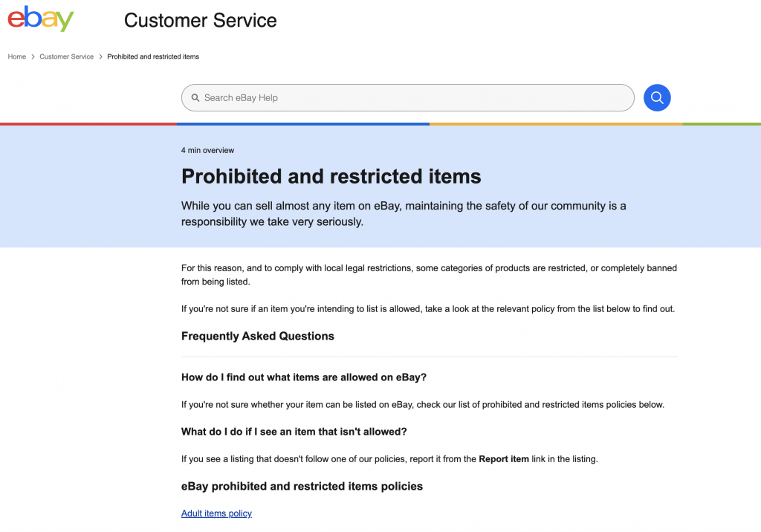Viewport: 761px width, 532px height.
Task: Click the Frequently Asked Questions heading
Action: coord(258,336)
